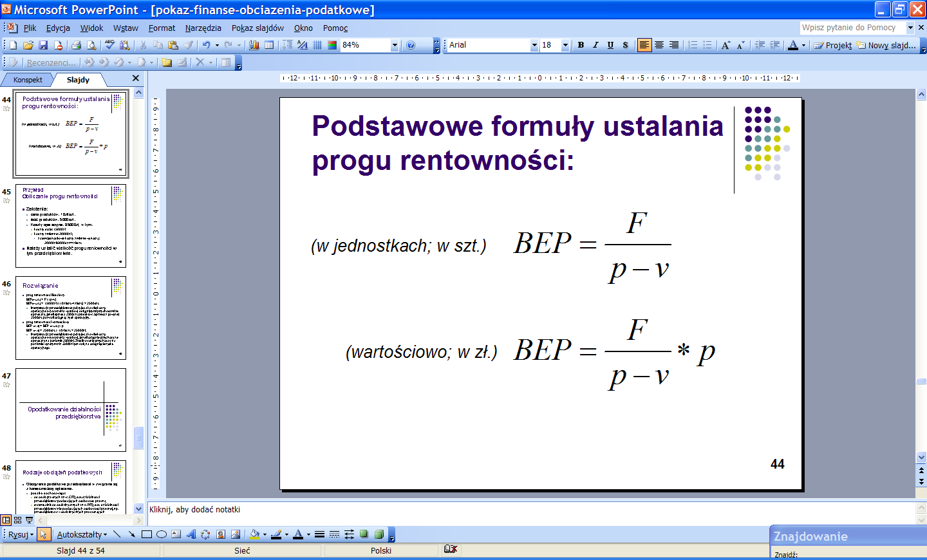
Task: Insert WordArt from the drawing toolbar
Action: click(x=191, y=534)
